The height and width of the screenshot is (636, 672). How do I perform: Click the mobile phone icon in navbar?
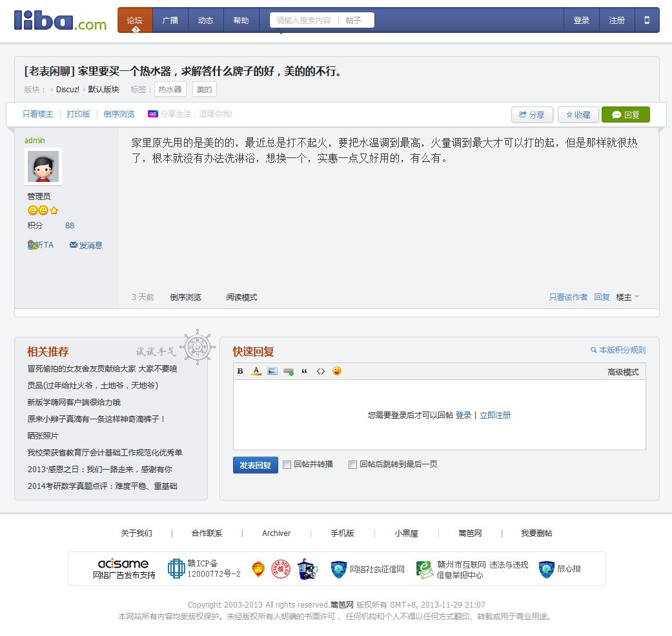tap(647, 20)
